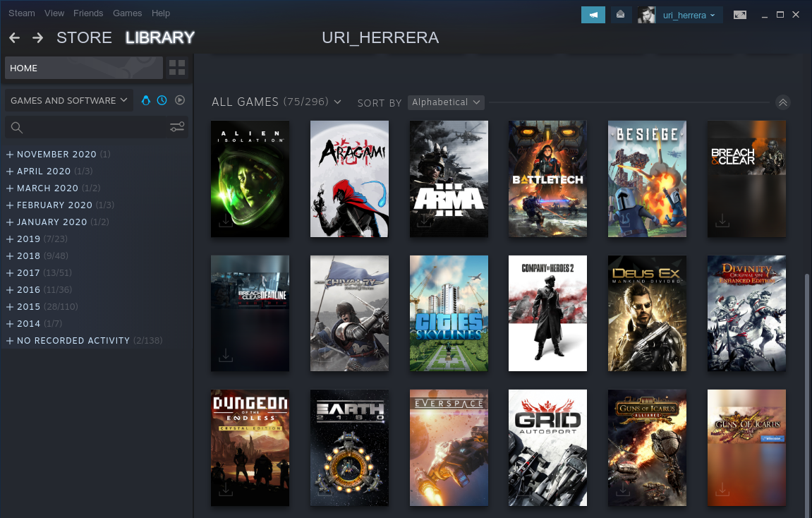Viewport: 812px width, 518px height.
Task: Click download icon on Breach & Clear Deadline
Action: coord(225,356)
